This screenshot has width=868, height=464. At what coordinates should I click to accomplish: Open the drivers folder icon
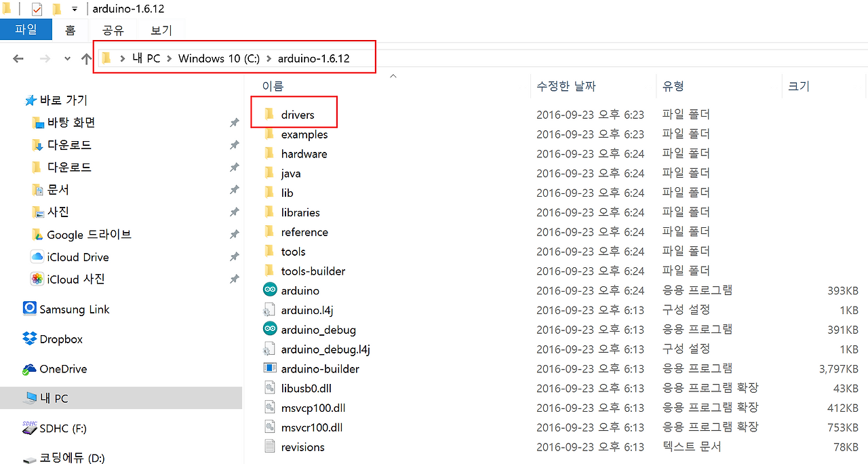click(269, 114)
